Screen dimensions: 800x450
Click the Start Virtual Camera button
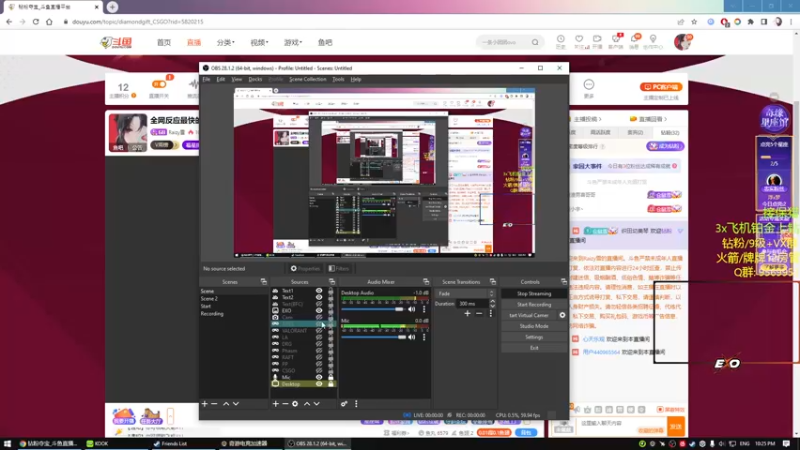pyautogui.click(x=529, y=315)
